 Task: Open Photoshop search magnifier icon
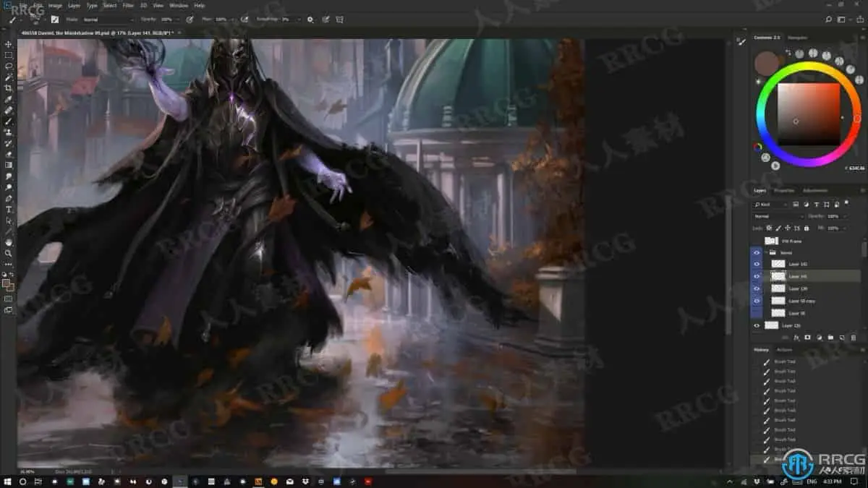tap(828, 20)
